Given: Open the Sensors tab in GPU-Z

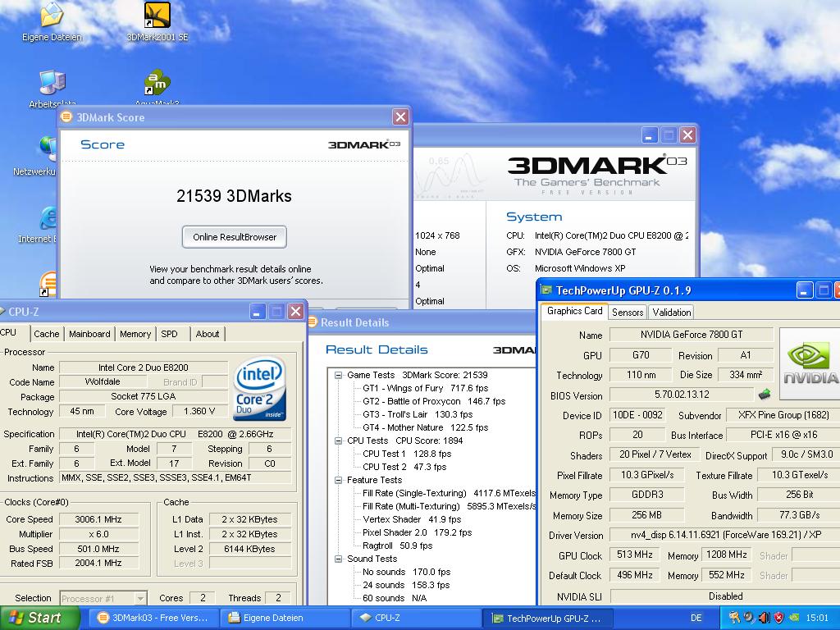Looking at the screenshot, I should click(628, 312).
